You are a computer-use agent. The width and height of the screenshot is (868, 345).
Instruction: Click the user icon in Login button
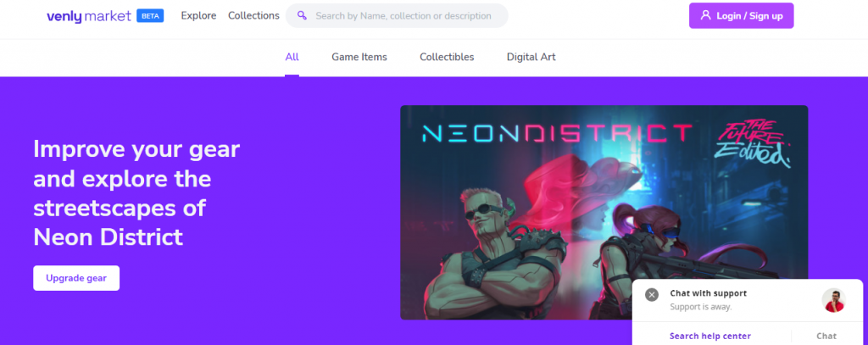[x=705, y=15]
